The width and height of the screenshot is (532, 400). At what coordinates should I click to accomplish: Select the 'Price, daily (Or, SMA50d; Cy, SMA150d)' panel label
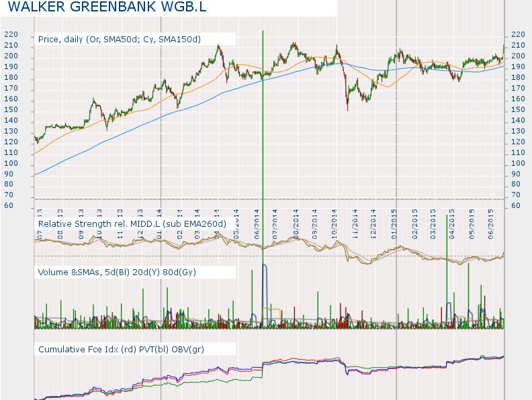120,40
